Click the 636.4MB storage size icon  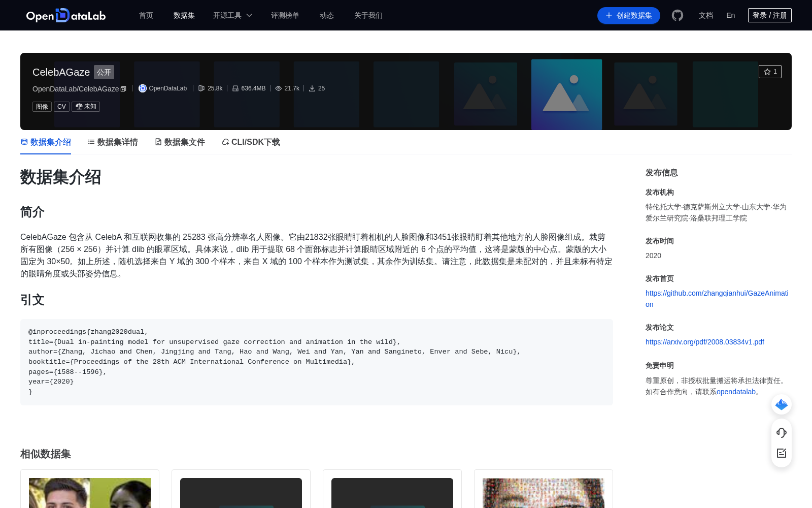pyautogui.click(x=235, y=88)
